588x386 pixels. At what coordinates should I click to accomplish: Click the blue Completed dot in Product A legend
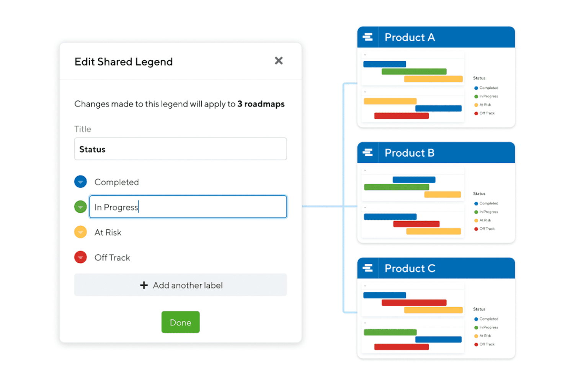476,88
